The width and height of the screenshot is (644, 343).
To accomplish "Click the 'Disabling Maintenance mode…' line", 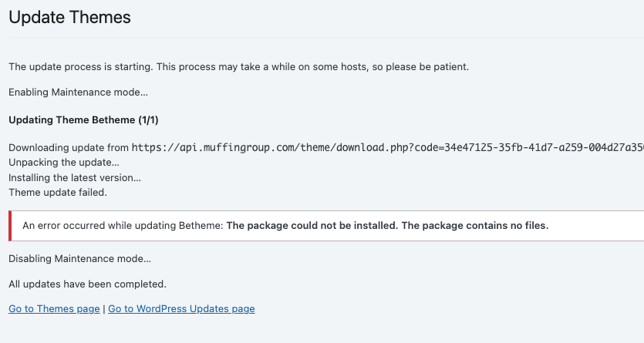I will click(79, 259).
